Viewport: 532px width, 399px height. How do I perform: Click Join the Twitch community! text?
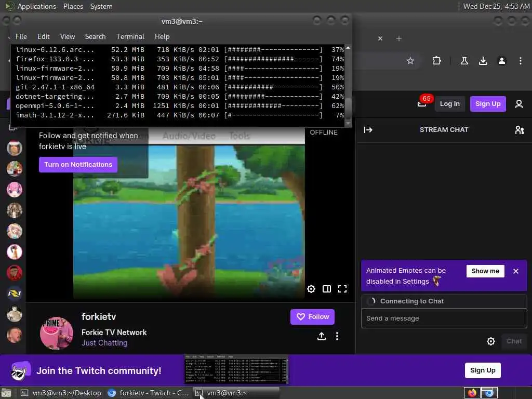99,370
